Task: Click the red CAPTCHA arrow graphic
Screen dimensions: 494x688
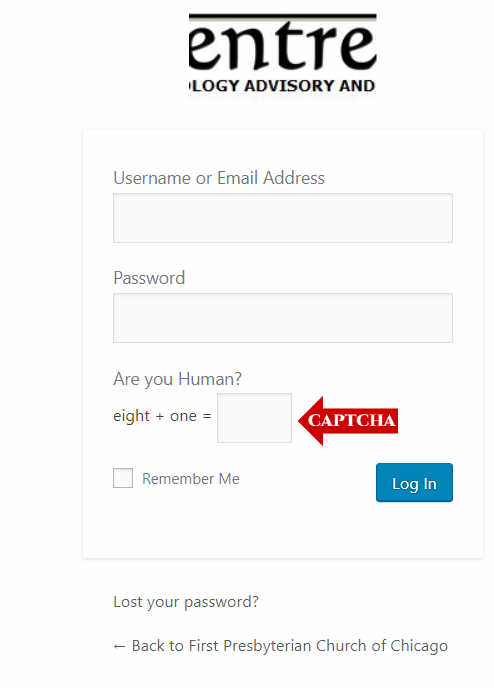Action: point(348,421)
